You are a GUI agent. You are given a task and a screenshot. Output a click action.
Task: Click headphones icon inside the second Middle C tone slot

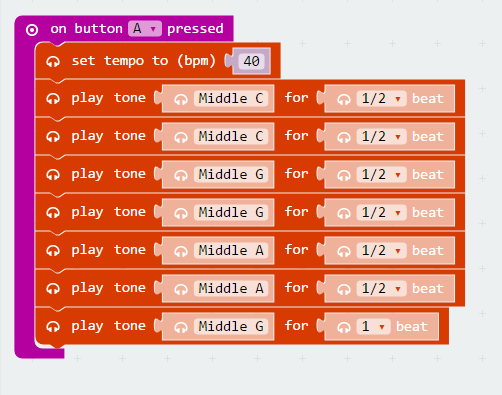pyautogui.click(x=181, y=138)
